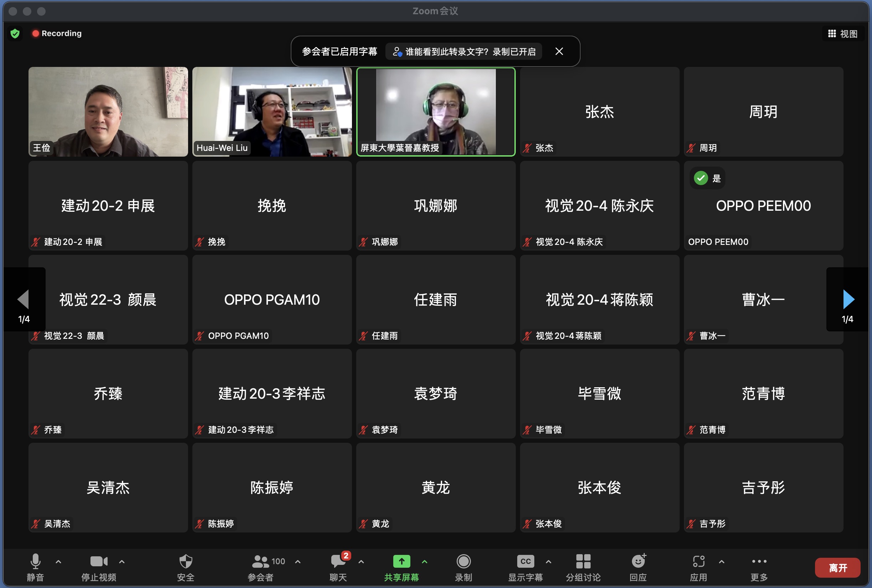Screen dimensions: 872x588
Task: Toggle Stop Video (停止视频) camera button
Action: [99, 562]
